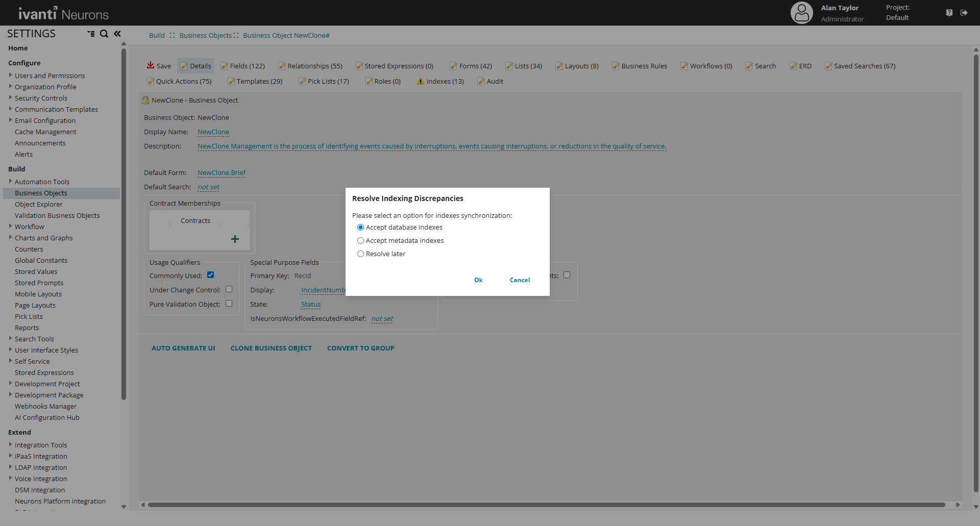Open the help icon in the header
This screenshot has height=526, width=980.
point(949,13)
